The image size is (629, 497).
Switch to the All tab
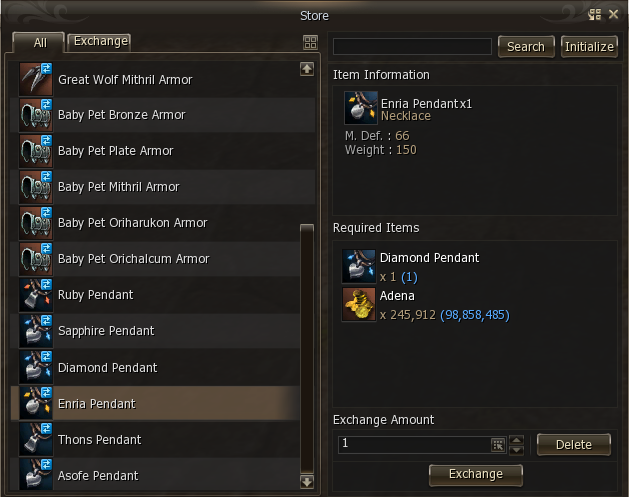(x=39, y=42)
